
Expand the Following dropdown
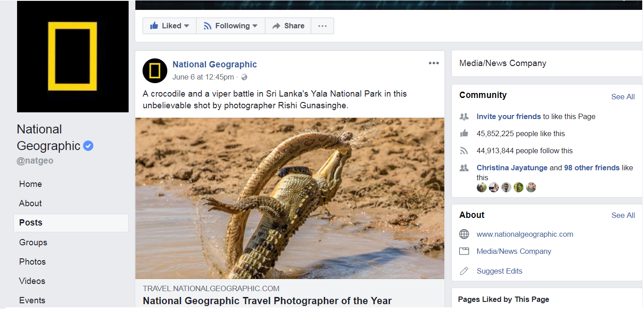(x=231, y=26)
